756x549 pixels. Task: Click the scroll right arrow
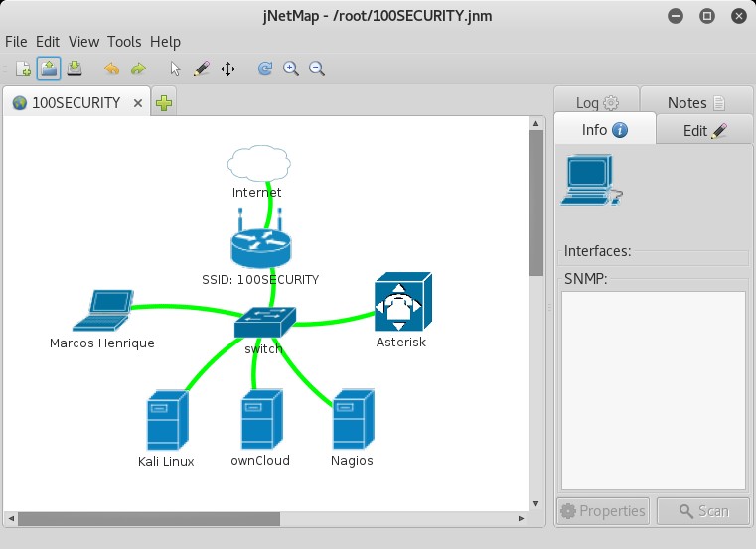click(x=522, y=519)
